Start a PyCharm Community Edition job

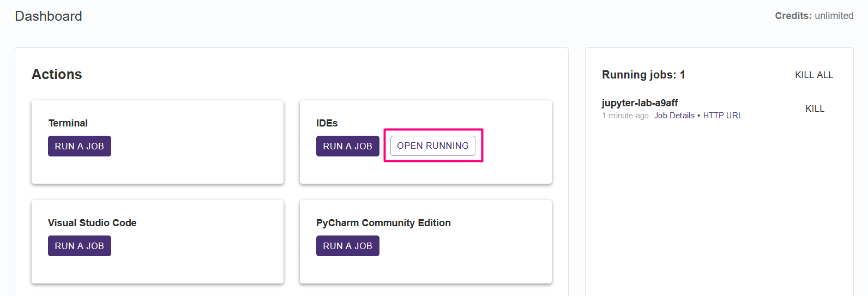pos(348,246)
